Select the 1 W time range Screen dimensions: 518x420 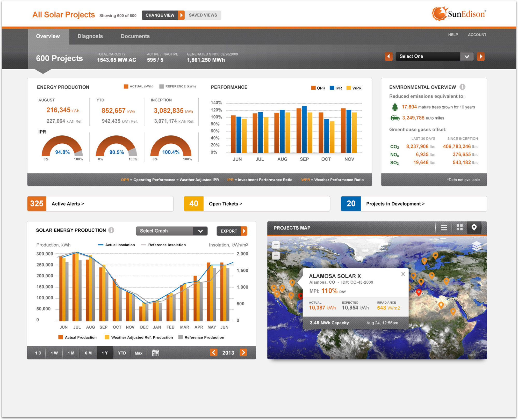click(54, 353)
